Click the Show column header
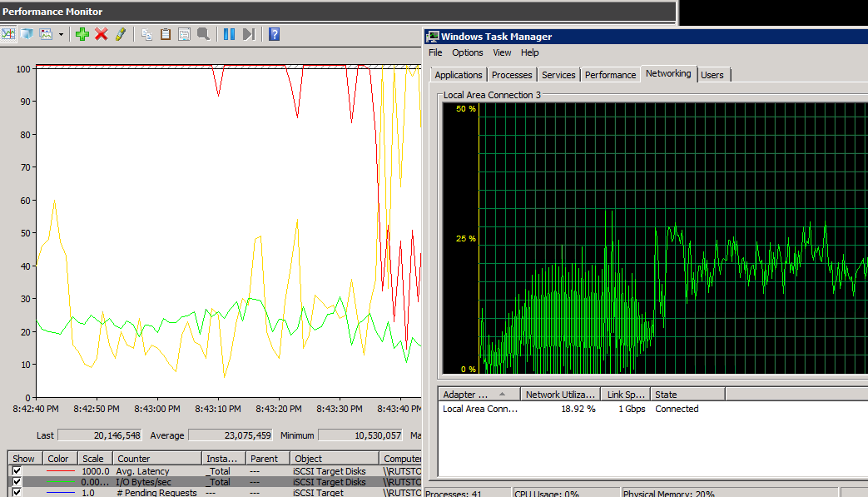 tap(24, 459)
